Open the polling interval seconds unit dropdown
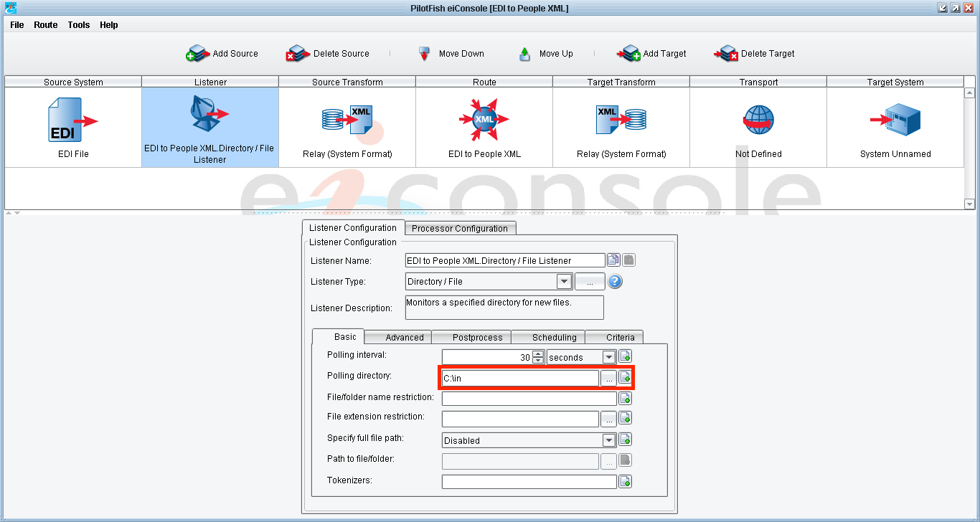 pyautogui.click(x=609, y=357)
